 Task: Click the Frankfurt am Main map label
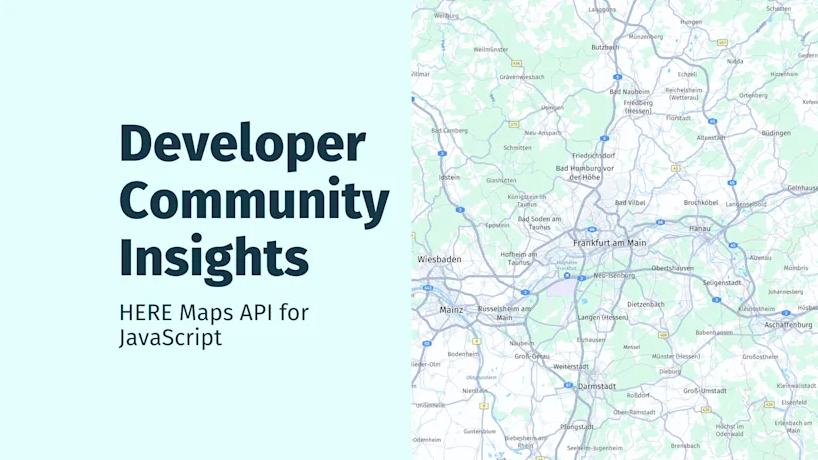[609, 243]
